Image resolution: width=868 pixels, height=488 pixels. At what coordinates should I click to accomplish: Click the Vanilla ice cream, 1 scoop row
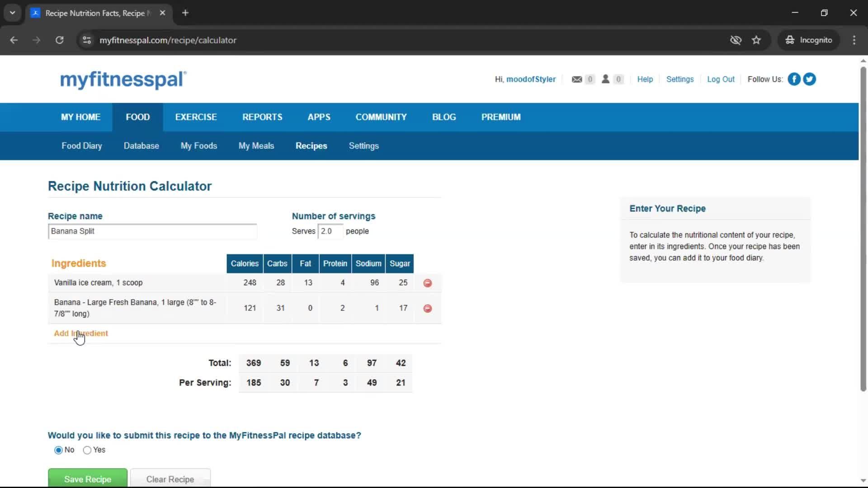245,283
